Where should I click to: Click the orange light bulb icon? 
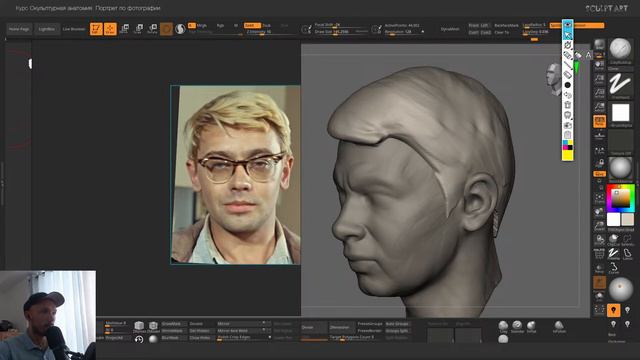[x=613, y=310]
